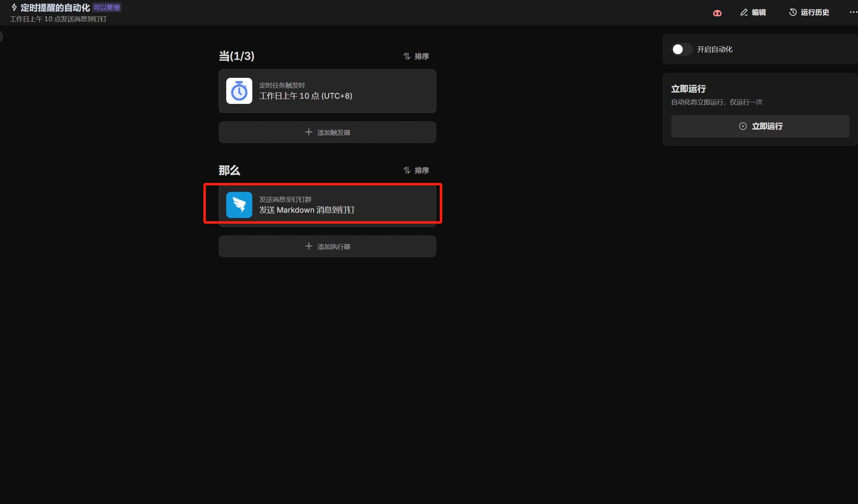This screenshot has width=858, height=504.
Task: Open 发送 Markdown 消息到钉钉 action card
Action: click(x=327, y=205)
